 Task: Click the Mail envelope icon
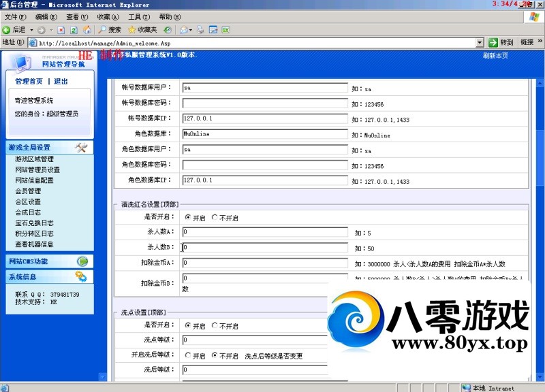183,30
